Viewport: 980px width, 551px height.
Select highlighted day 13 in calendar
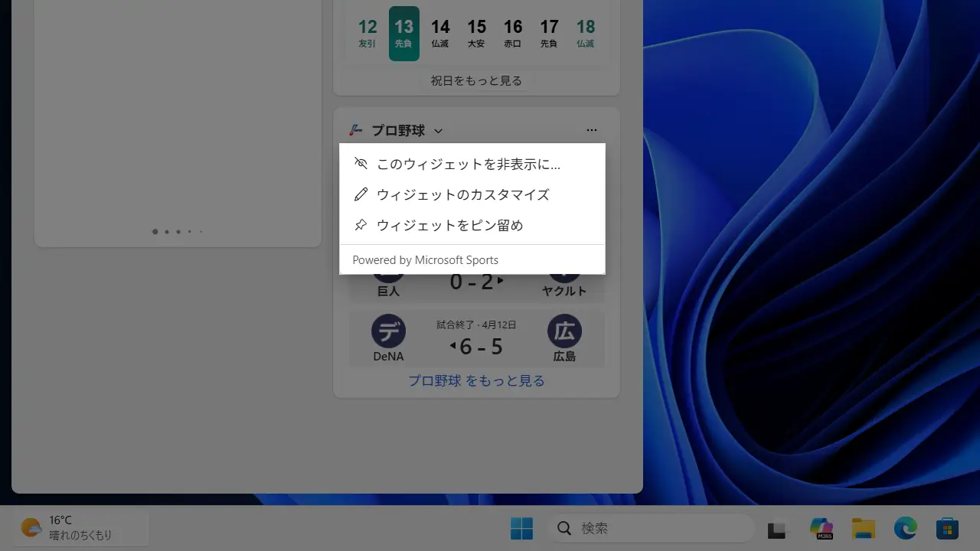[x=403, y=34]
